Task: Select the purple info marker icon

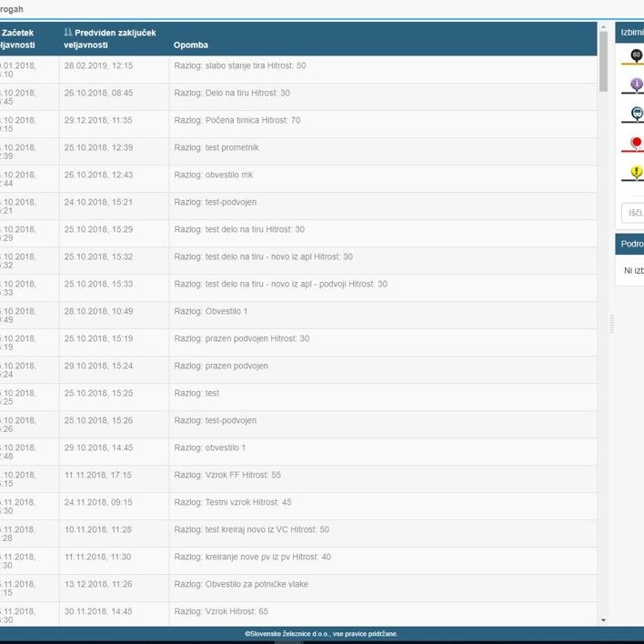Action: point(636,86)
